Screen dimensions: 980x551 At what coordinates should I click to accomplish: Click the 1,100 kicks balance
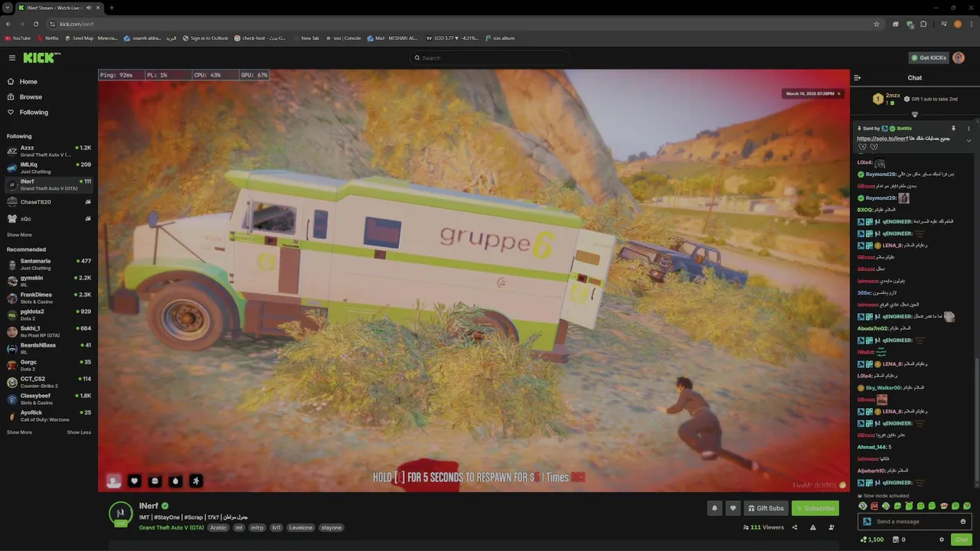(871, 540)
